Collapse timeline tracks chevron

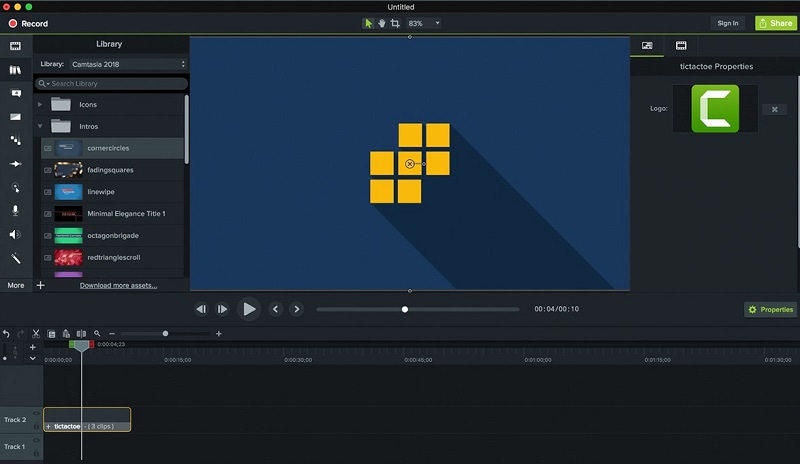click(33, 359)
